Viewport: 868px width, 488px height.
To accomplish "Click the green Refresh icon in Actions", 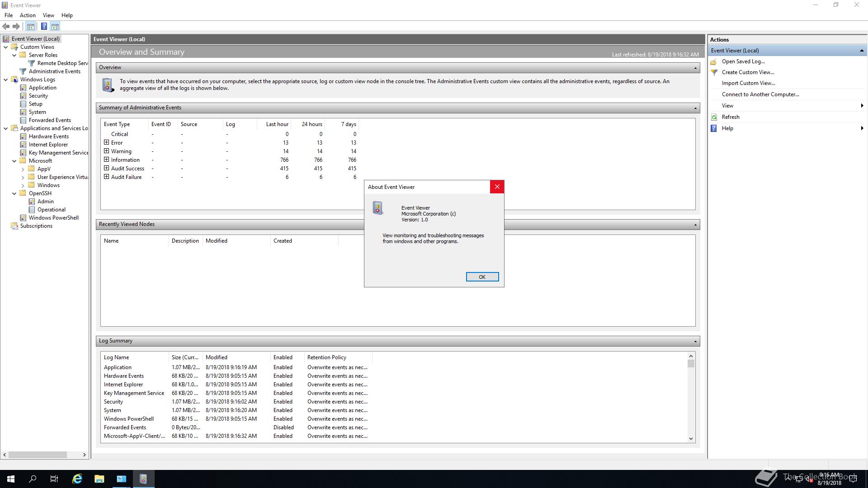I will 714,117.
